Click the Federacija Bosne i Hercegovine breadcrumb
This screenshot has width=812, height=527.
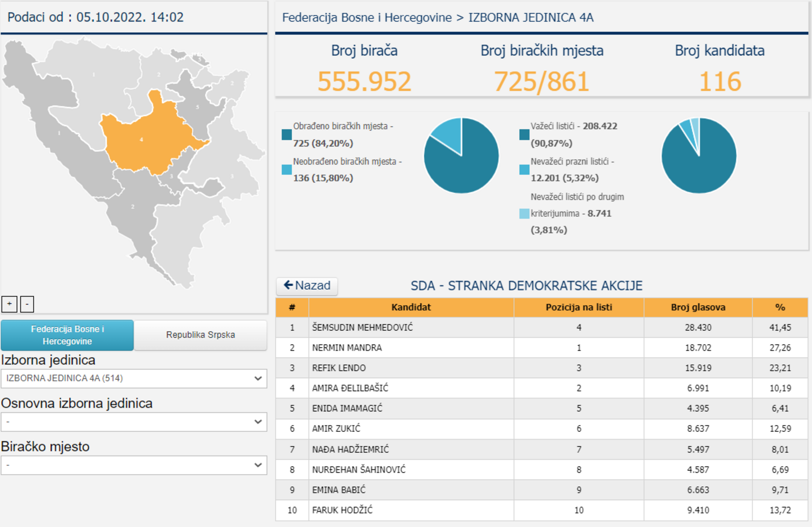point(367,18)
